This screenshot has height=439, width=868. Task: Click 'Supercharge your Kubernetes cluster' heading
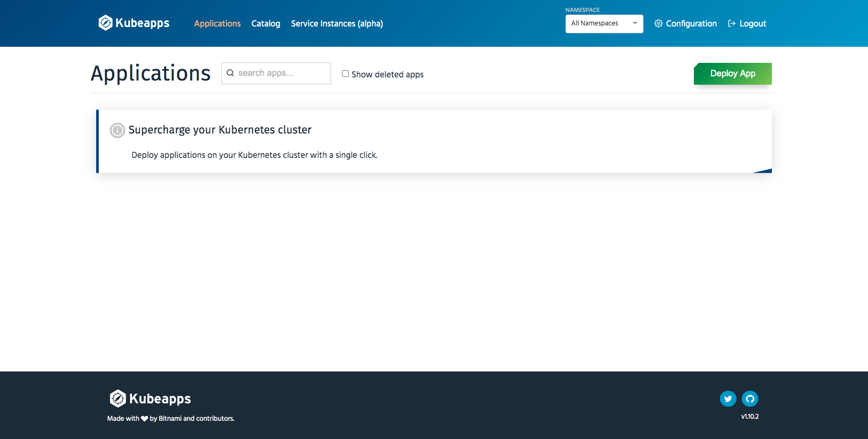(220, 130)
